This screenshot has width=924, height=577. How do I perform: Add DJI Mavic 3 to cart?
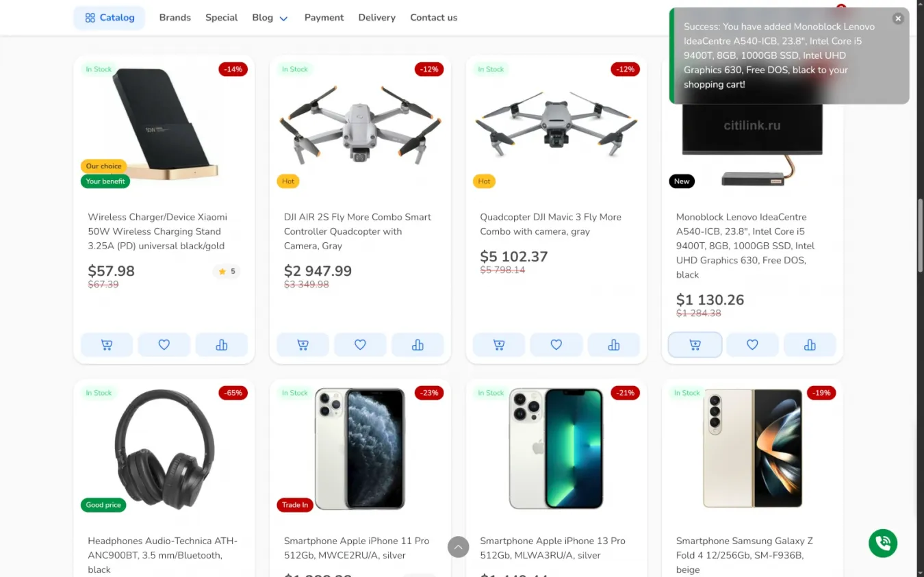pyautogui.click(x=499, y=345)
